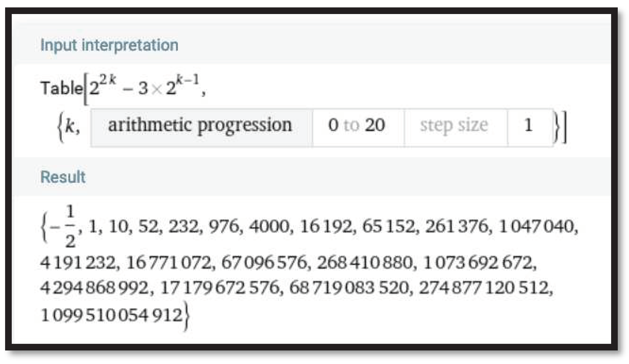Select the result value 16 192
Image resolution: width=629 pixels, height=364 pixels.
coord(326,227)
